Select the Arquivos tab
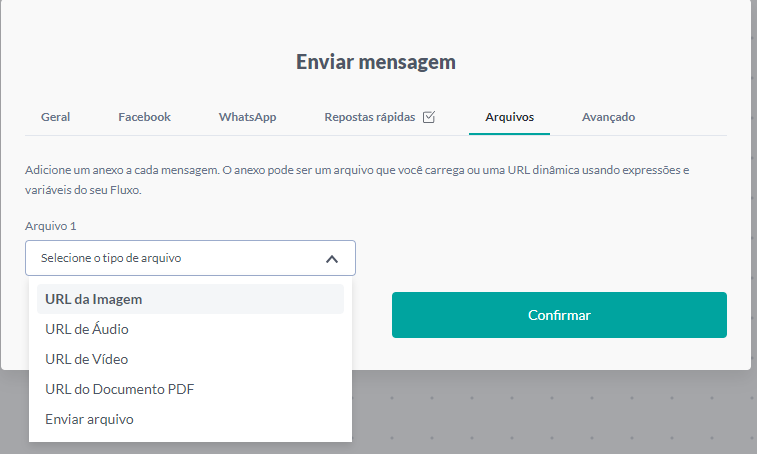The image size is (757, 454). (509, 117)
